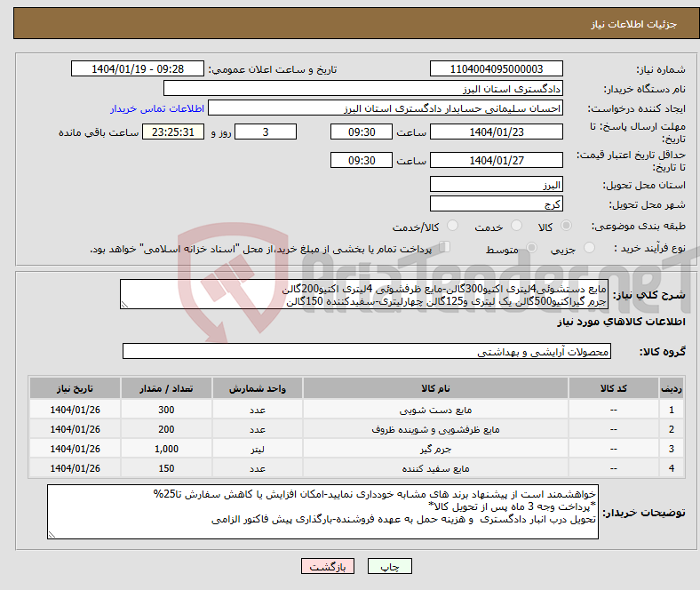
Task: Select the کالا radio button
Action: [567, 227]
